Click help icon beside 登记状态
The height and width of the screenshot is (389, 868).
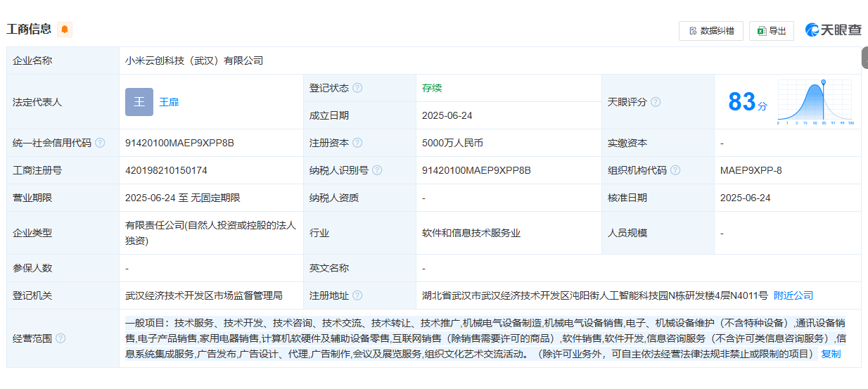(x=357, y=88)
